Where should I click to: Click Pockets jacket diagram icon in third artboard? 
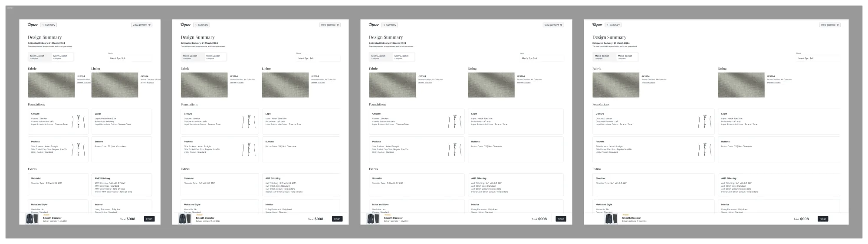(x=455, y=149)
